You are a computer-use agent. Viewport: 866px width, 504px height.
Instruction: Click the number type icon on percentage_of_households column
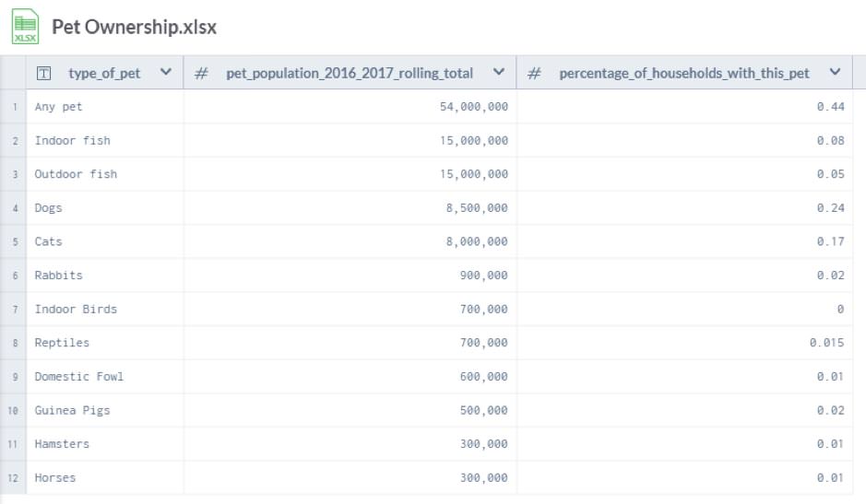pos(534,73)
